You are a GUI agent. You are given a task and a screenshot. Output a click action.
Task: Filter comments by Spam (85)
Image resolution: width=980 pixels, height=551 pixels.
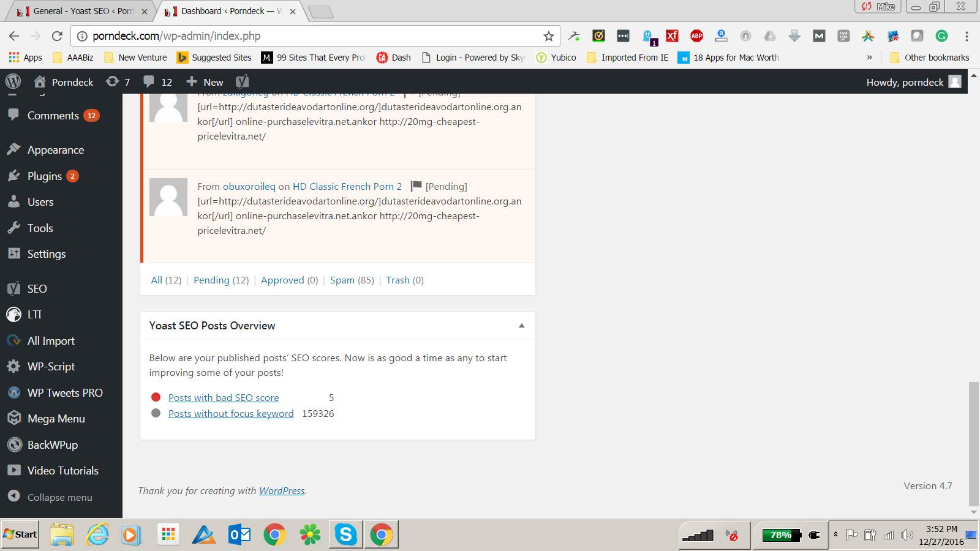352,280
